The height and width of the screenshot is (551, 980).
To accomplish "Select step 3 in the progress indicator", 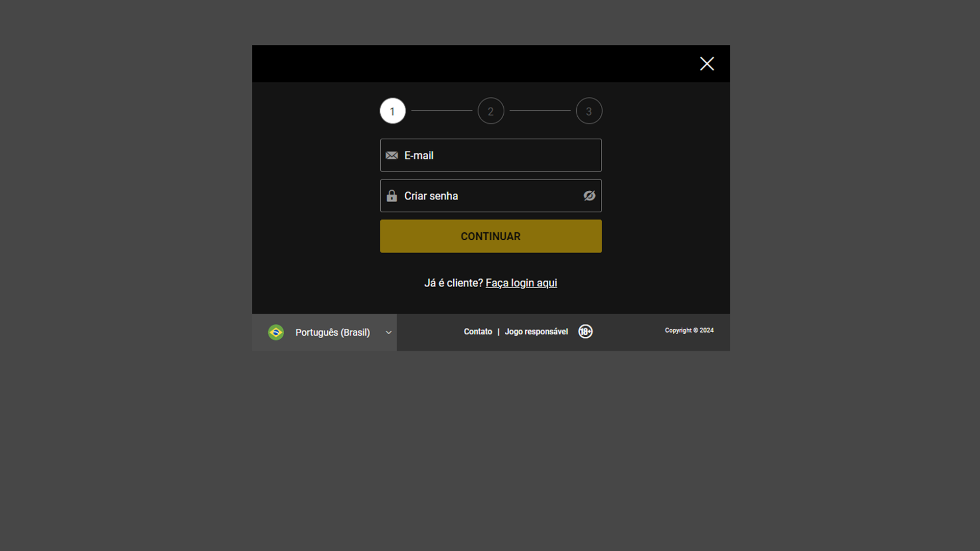I will tap(589, 111).
